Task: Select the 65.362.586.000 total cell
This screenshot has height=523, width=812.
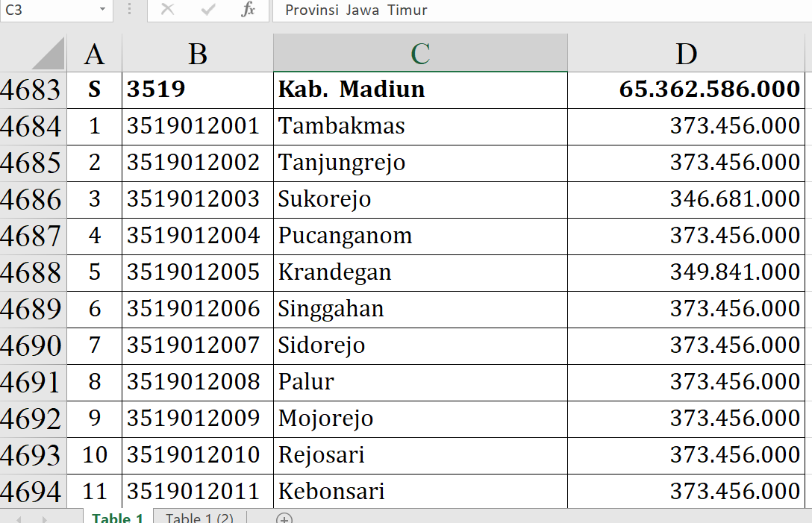Action: point(686,90)
